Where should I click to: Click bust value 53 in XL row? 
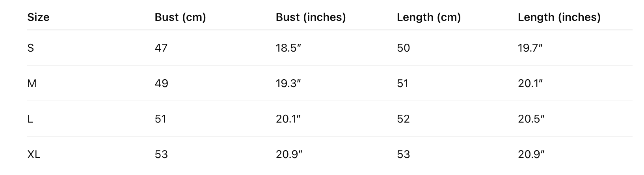(x=162, y=155)
